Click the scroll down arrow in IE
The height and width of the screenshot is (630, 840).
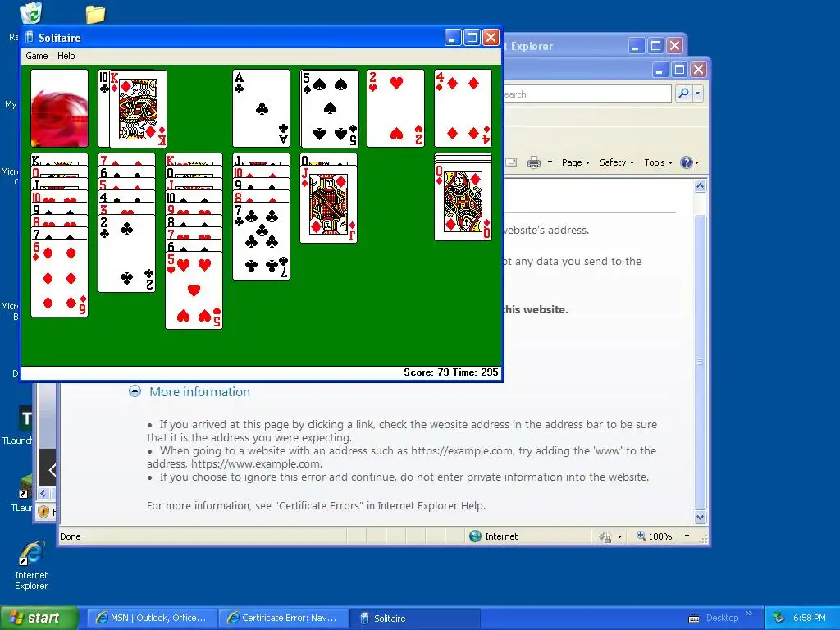[701, 518]
